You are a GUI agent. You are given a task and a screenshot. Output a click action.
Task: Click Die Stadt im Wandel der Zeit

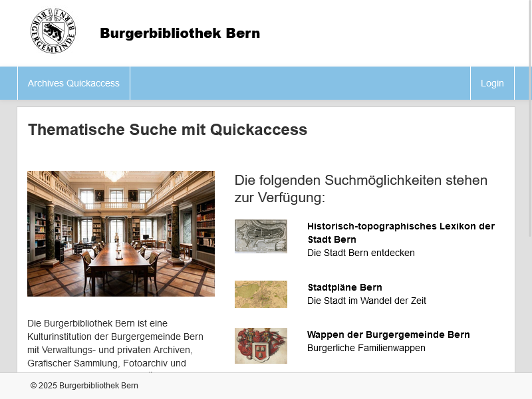pyautogui.click(x=366, y=301)
